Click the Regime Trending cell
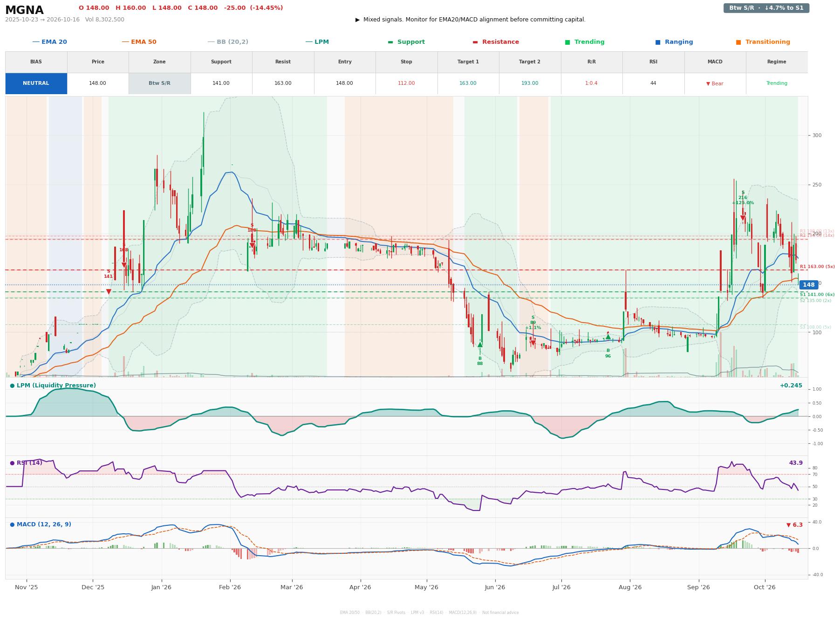This screenshot has width=840, height=620. click(777, 83)
